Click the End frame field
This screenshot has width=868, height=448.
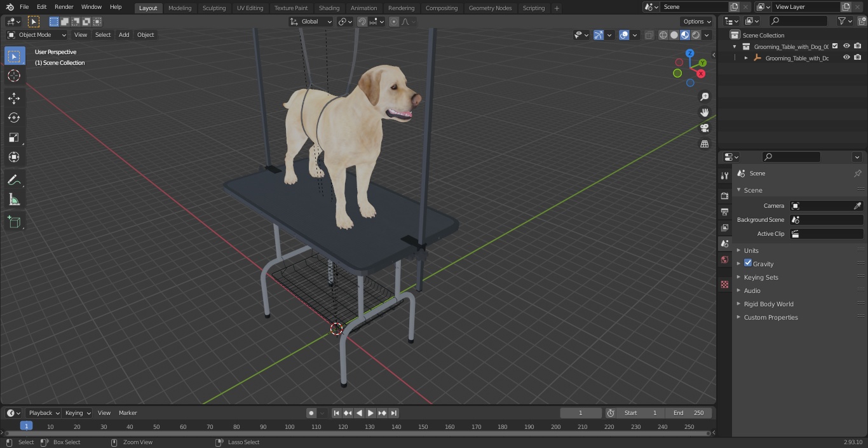689,413
